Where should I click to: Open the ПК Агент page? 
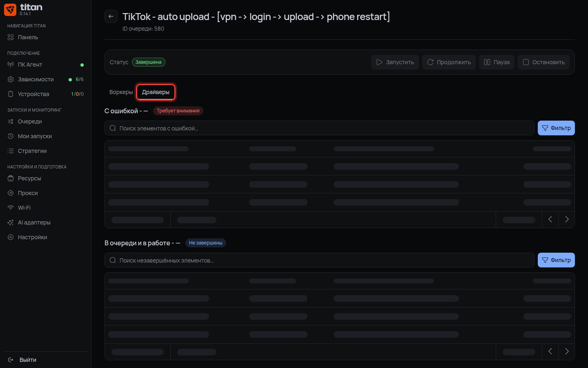click(45, 65)
